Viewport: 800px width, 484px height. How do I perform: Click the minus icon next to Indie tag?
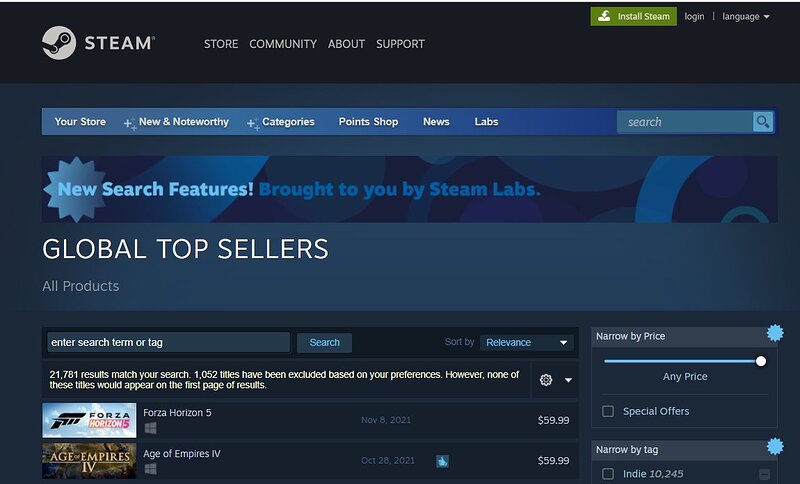(x=764, y=475)
